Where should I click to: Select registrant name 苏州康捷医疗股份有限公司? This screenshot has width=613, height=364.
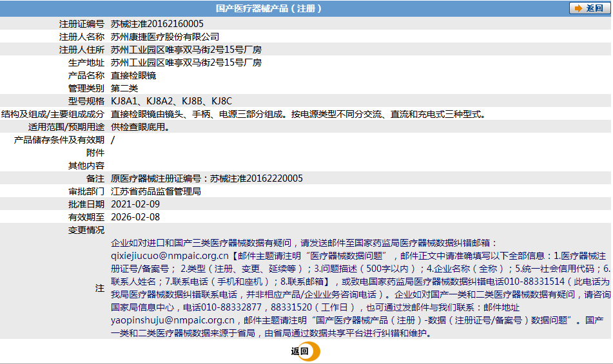tap(165, 37)
